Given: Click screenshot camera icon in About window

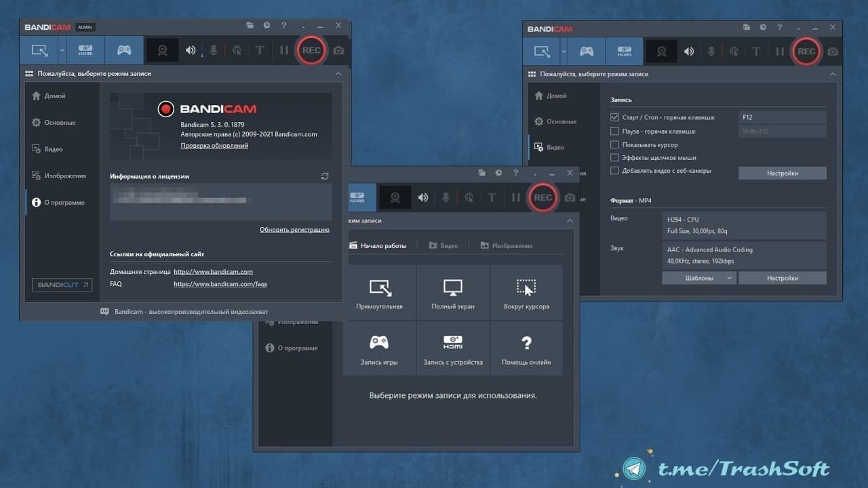Looking at the screenshot, I should 338,50.
